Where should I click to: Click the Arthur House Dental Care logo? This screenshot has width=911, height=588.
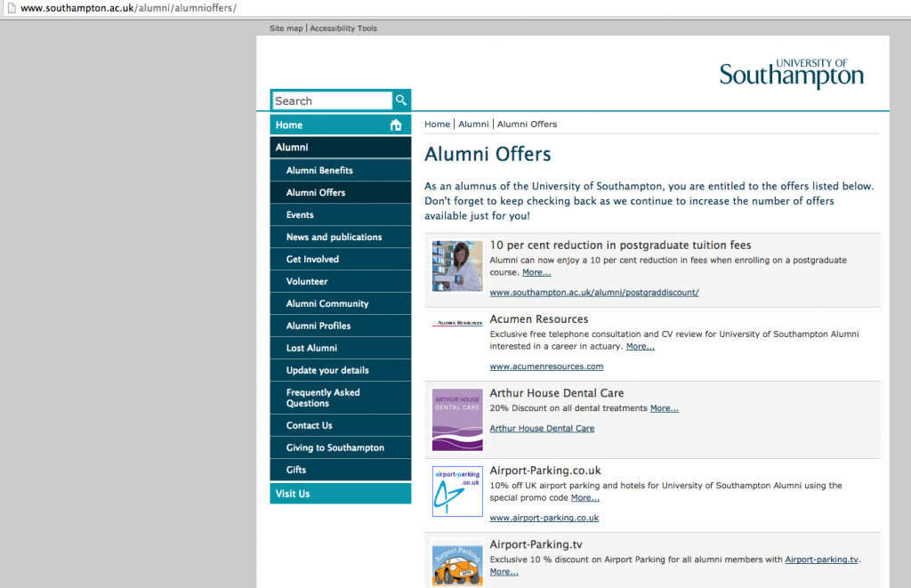click(457, 420)
